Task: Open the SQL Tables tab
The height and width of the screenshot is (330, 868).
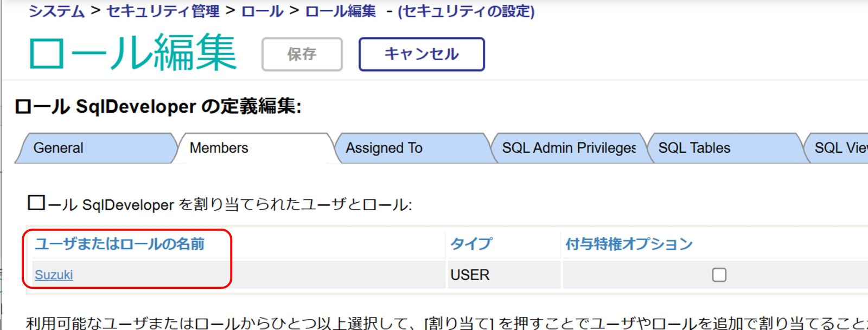Action: (694, 148)
